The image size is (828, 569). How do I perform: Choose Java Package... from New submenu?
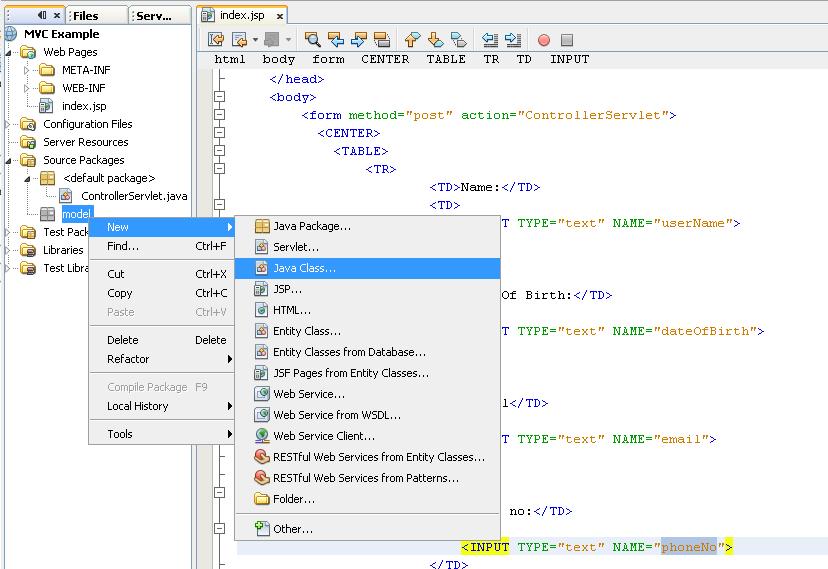pos(368,226)
